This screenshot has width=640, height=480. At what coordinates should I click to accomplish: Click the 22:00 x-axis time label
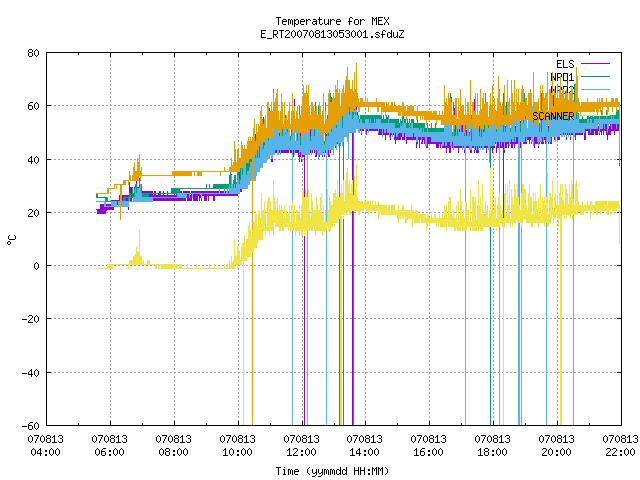(x=620, y=452)
